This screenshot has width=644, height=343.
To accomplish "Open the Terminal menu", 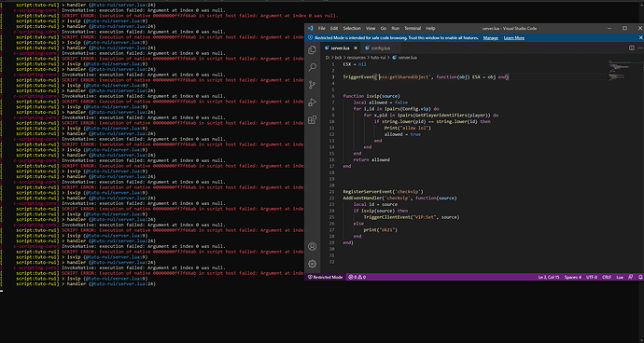I will 413,28.
